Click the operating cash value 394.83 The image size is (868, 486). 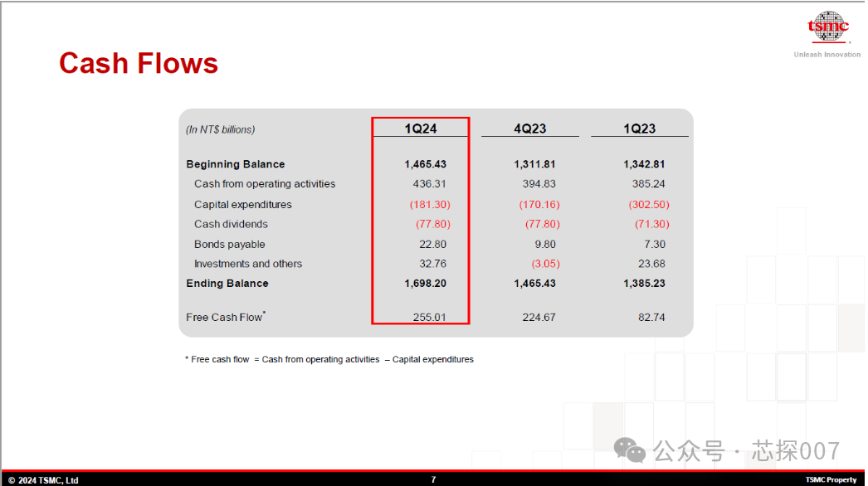click(539, 184)
